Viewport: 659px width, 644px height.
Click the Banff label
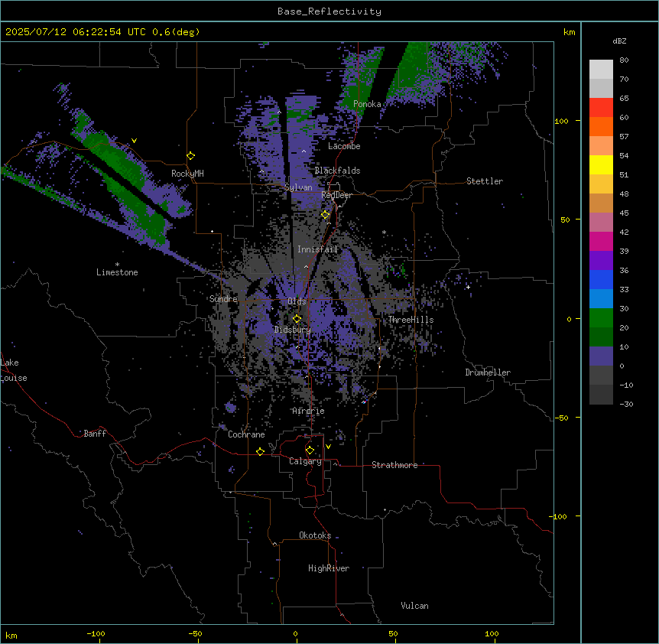(95, 434)
